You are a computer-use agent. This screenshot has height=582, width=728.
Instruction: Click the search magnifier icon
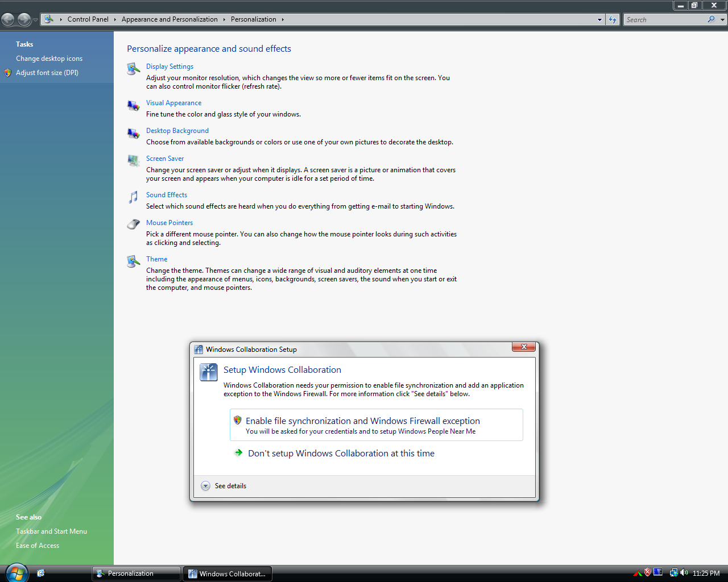(x=711, y=19)
